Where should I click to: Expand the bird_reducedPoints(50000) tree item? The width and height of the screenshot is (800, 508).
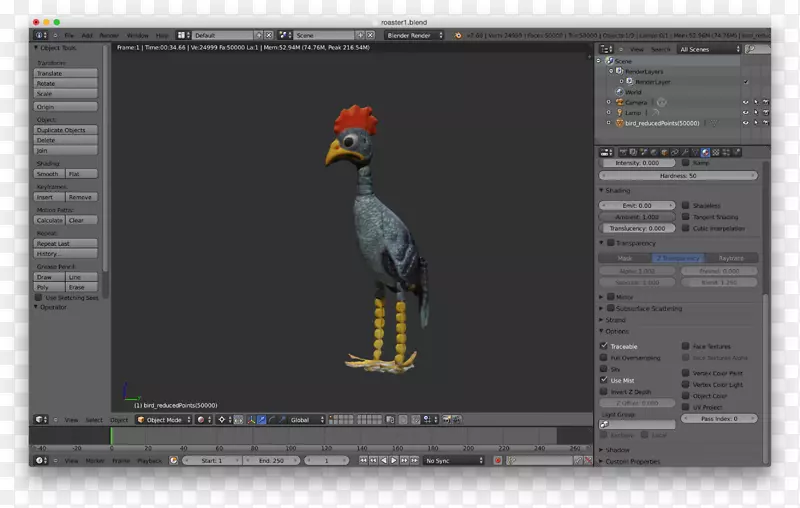[608, 123]
